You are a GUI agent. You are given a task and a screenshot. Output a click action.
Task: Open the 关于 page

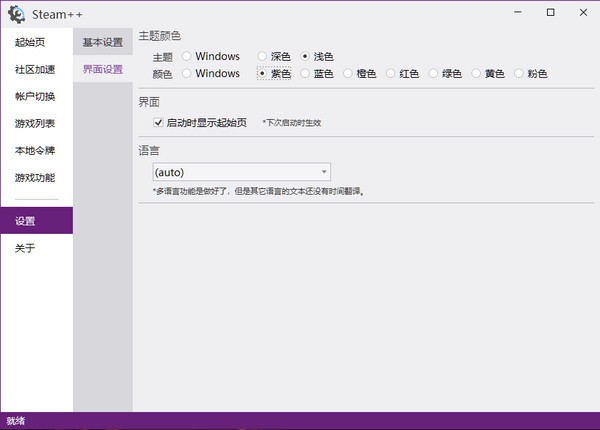(x=25, y=248)
